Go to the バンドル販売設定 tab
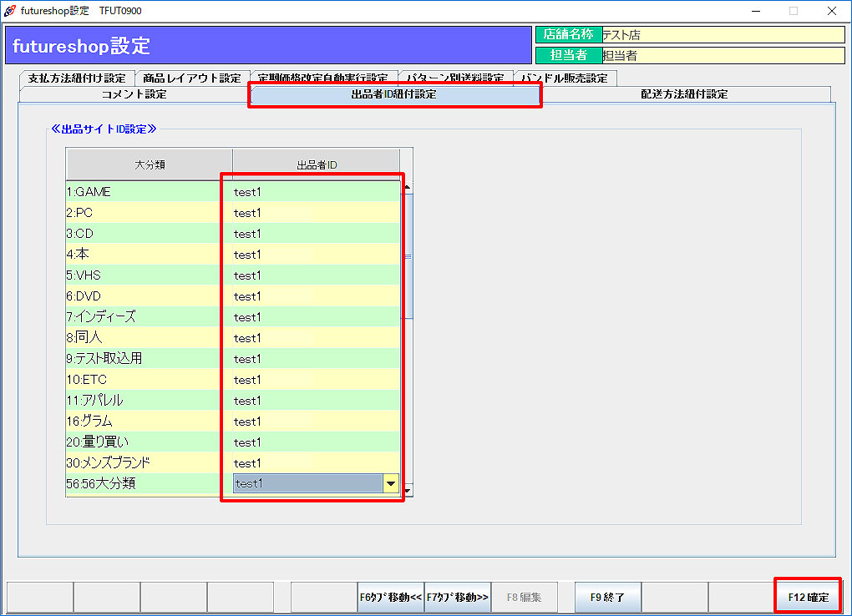 click(565, 78)
